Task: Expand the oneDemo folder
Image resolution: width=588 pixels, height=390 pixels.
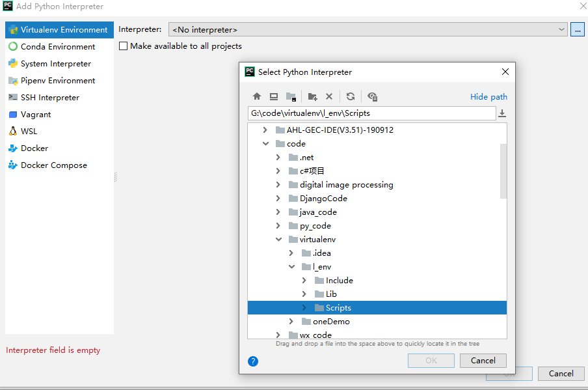Action: [291, 321]
